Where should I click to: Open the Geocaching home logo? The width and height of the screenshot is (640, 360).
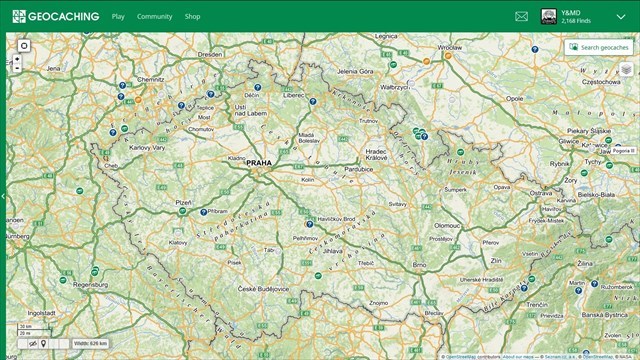point(56,17)
